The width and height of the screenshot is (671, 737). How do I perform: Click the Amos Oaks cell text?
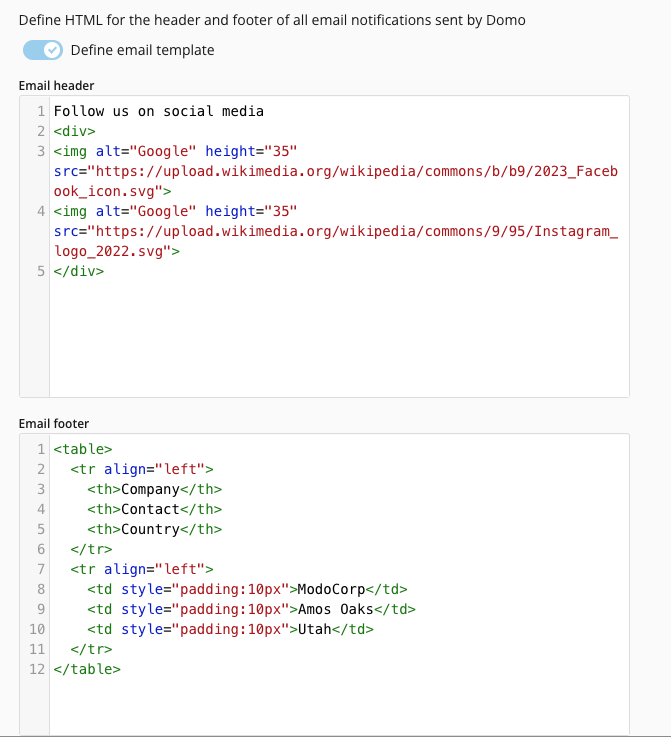pyautogui.click(x=336, y=609)
